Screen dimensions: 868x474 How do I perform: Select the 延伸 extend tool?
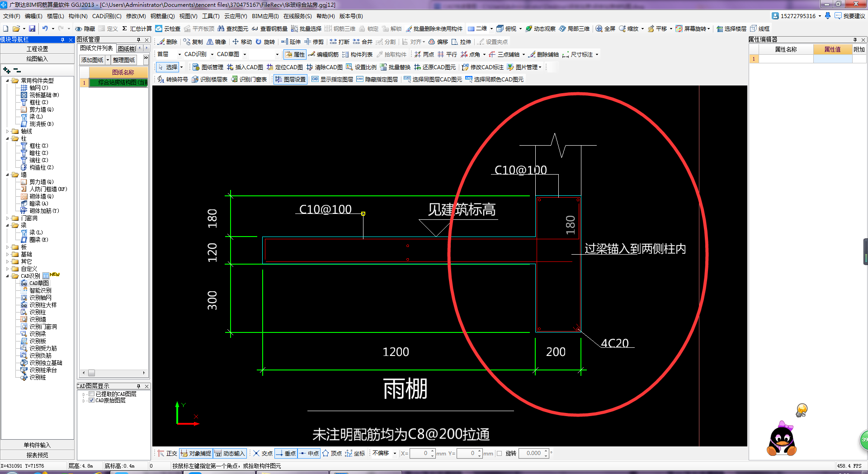click(291, 42)
